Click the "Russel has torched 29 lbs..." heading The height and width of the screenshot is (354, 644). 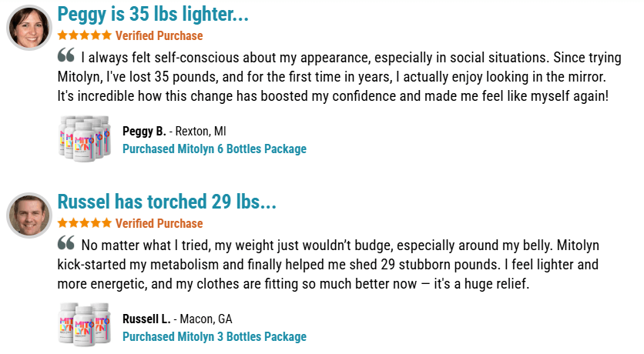point(166,202)
